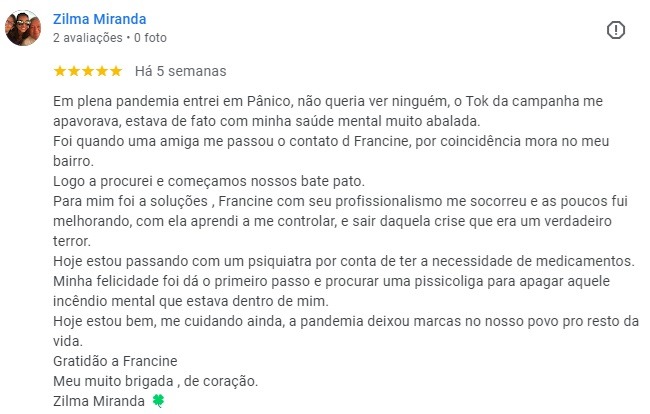Click the '2 avaliações' reviewer stat
The width and height of the screenshot is (650, 414).
click(x=88, y=38)
